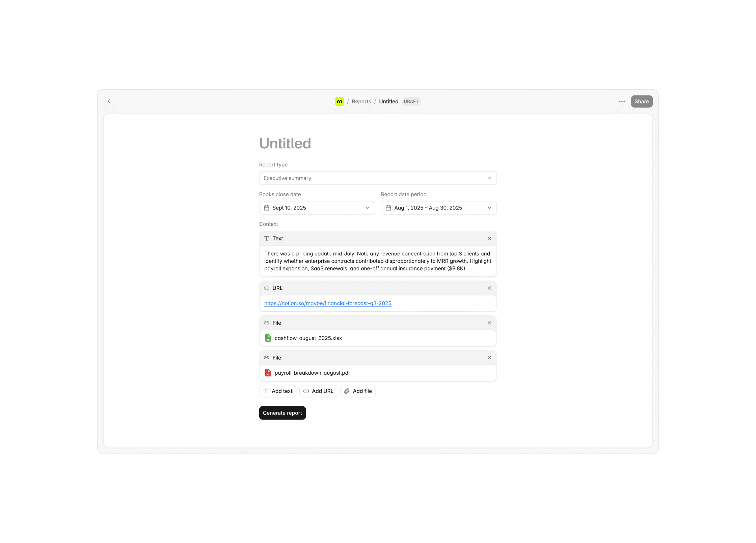Image resolution: width=756 pixels, height=543 pixels.
Task: Click the green Maybe logo icon
Action: coord(339,101)
